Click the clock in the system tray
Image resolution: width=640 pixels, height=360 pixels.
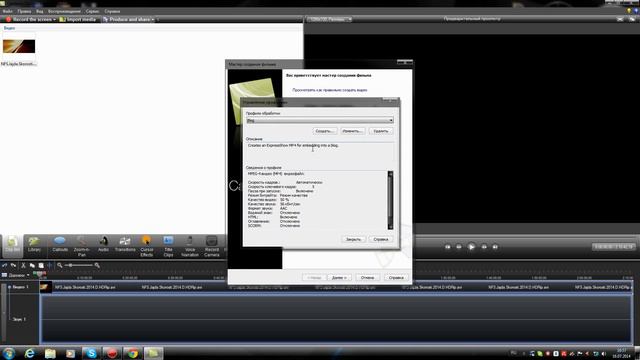[621, 353]
